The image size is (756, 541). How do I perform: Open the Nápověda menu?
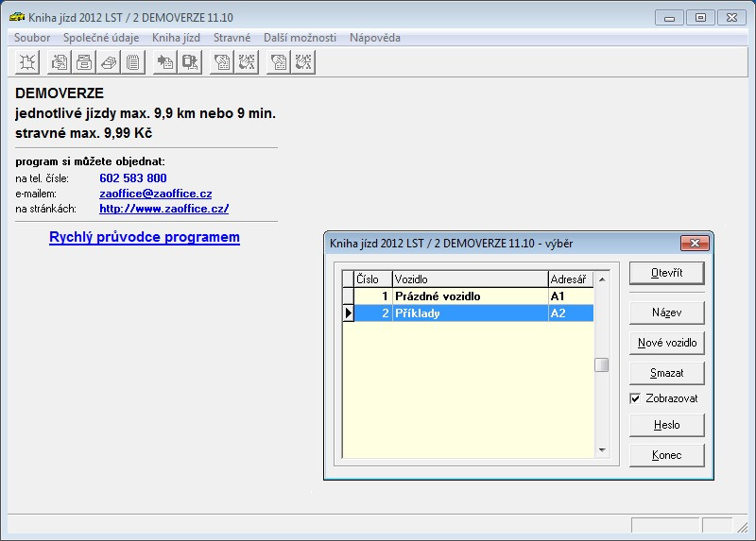click(374, 38)
